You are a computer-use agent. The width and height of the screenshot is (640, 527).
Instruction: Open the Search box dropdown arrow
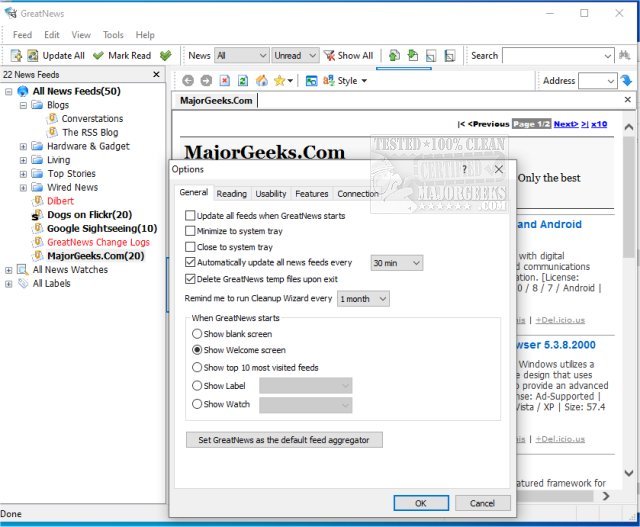[607, 56]
